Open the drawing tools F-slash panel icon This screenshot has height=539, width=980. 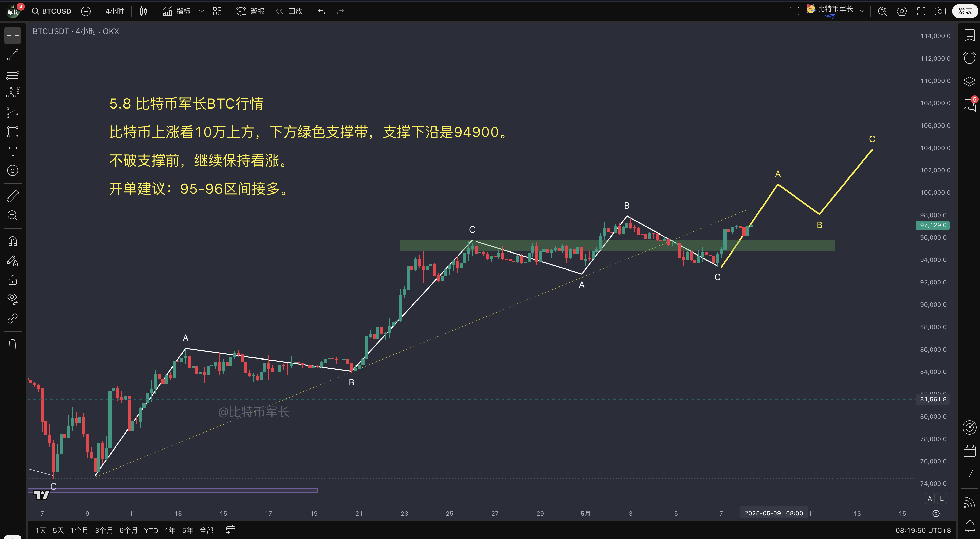[969, 474]
